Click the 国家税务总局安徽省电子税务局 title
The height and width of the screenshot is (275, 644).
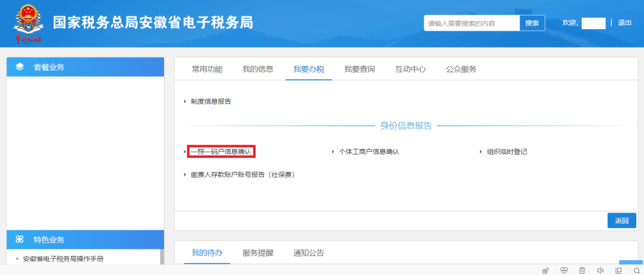pos(153,23)
